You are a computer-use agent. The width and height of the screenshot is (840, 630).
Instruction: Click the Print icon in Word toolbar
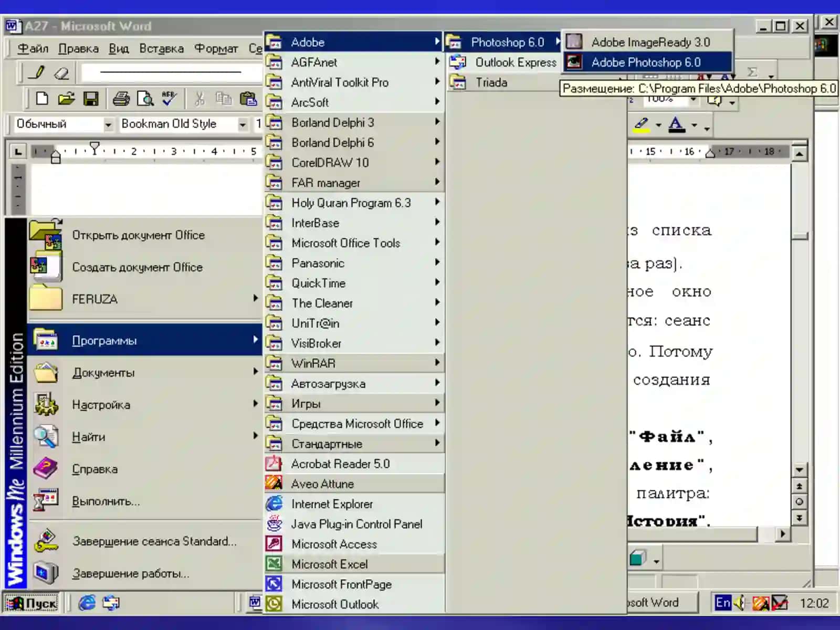point(121,99)
